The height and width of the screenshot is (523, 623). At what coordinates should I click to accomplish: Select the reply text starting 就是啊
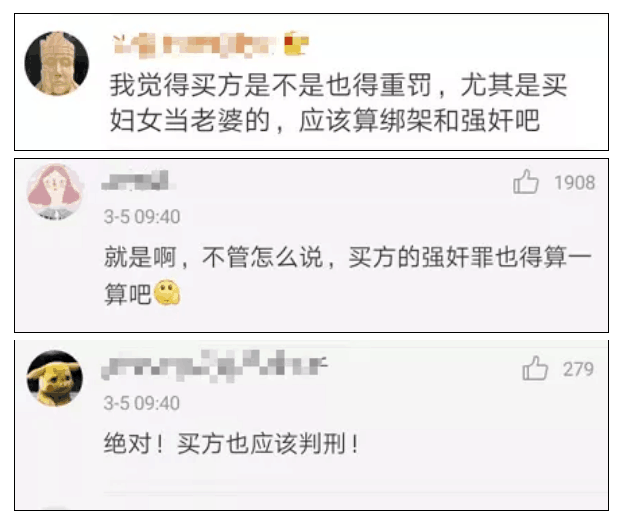[348, 275]
